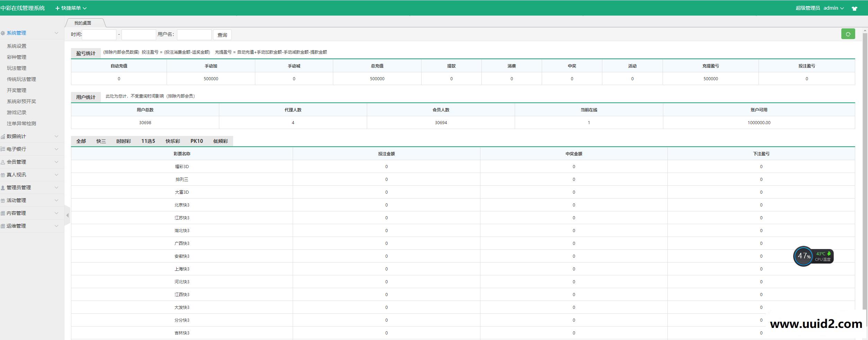This screenshot has width=868, height=340.
Task: Collapse sidebar using the left arrow handle
Action: [67, 215]
